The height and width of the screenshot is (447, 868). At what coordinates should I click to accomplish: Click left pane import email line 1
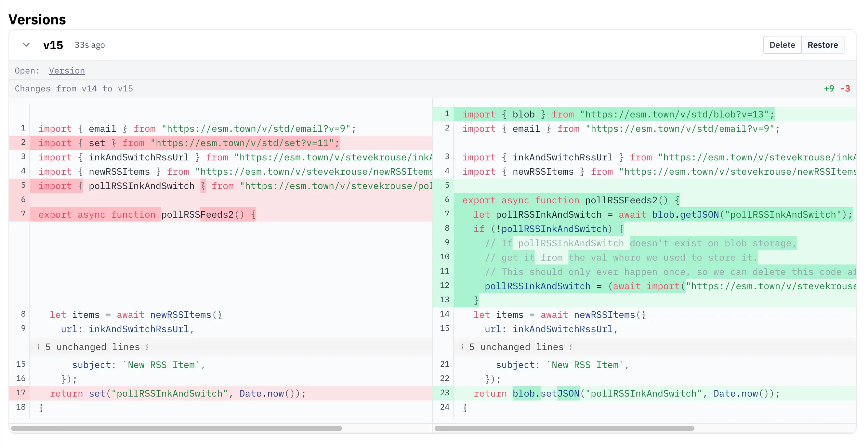(x=197, y=129)
